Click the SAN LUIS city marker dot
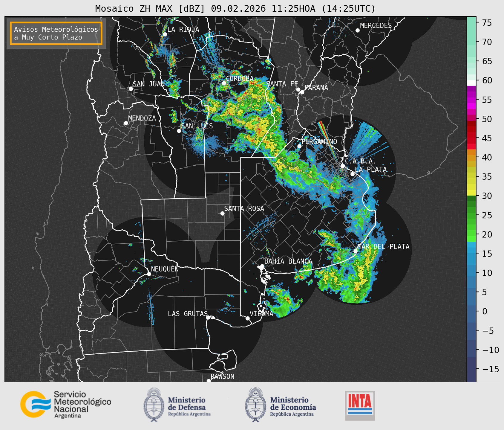The width and height of the screenshot is (504, 430). coord(179,131)
